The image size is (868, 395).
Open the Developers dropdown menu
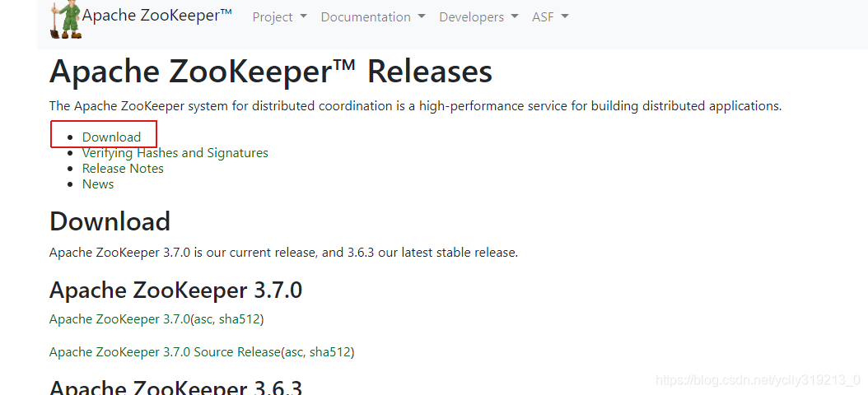pyautogui.click(x=478, y=17)
